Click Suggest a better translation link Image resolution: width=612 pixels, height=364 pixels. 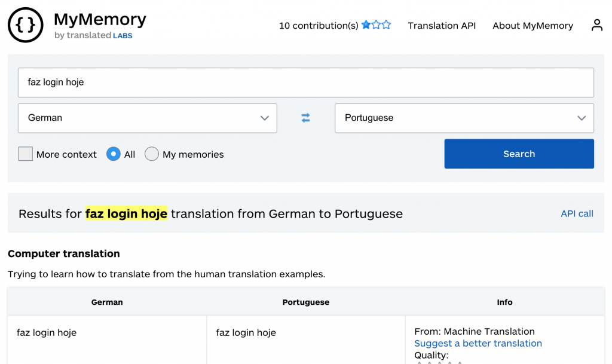[x=478, y=343]
